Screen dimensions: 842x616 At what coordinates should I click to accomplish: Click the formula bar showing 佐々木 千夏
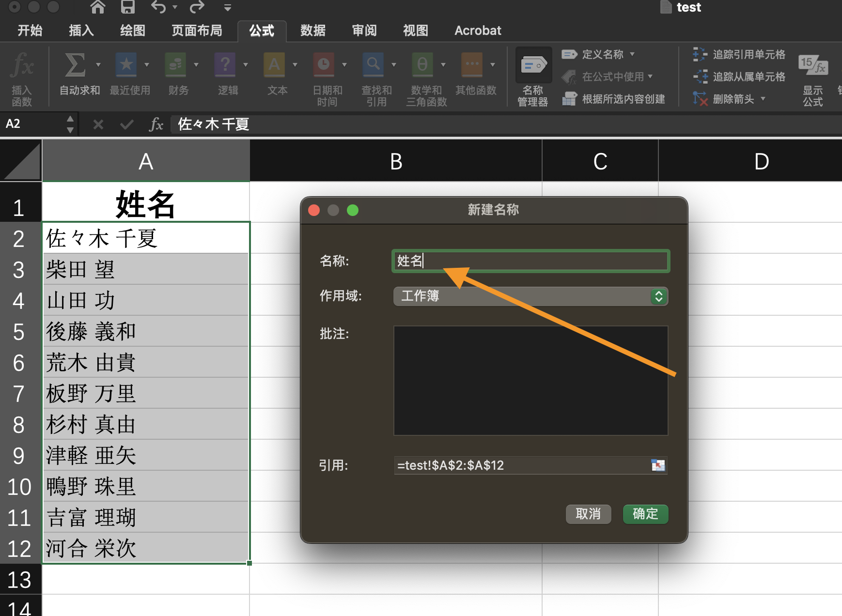[x=291, y=124]
